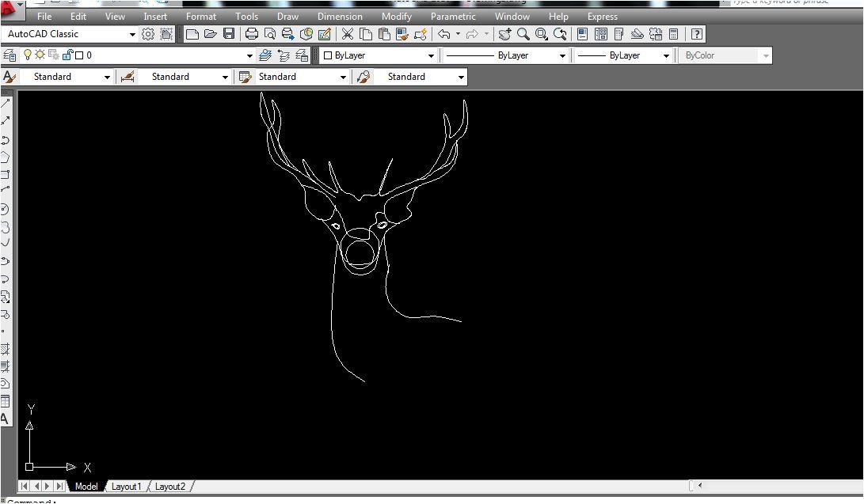Select the Match Properties paintbrush icon
The image size is (864, 504).
pyautogui.click(x=420, y=34)
